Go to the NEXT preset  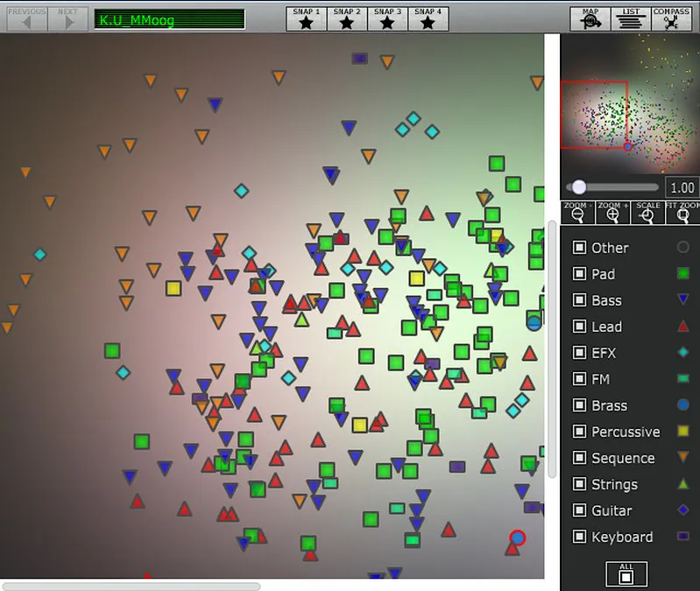(x=67, y=19)
